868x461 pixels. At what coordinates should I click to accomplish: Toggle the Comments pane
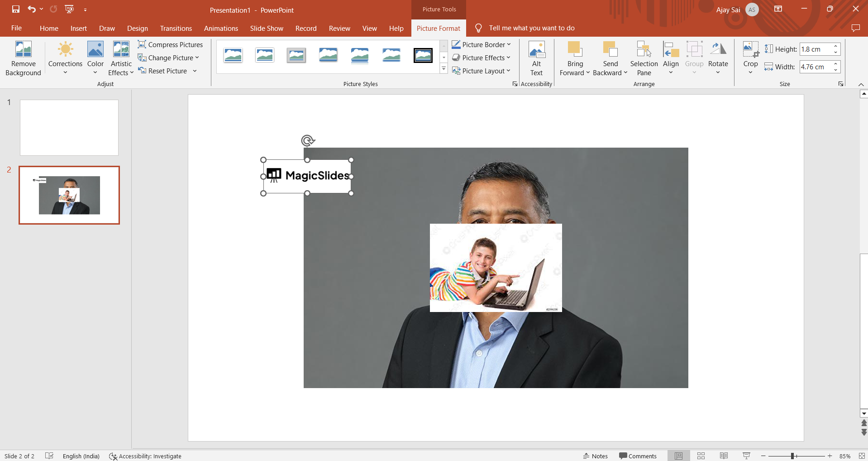pos(638,456)
